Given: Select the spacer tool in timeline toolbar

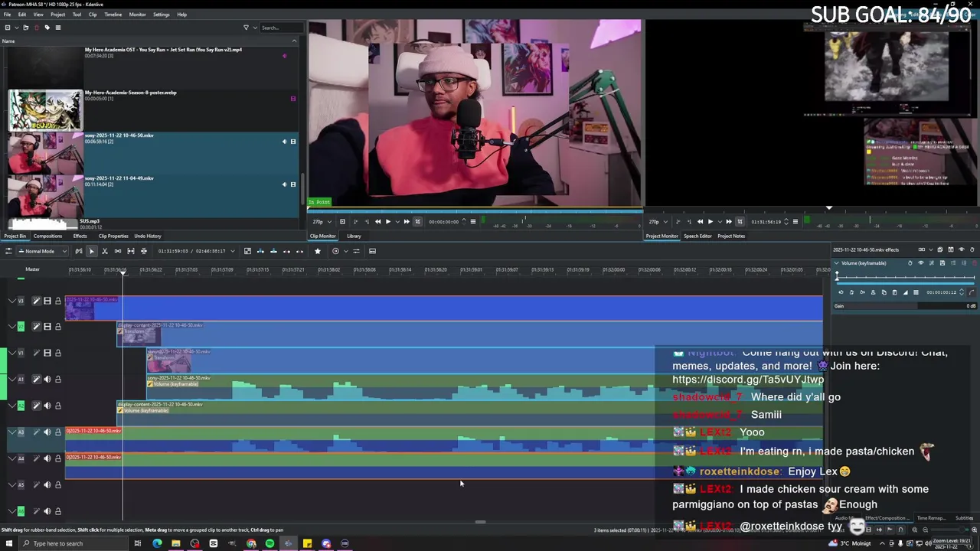Looking at the screenshot, I should coord(118,251).
